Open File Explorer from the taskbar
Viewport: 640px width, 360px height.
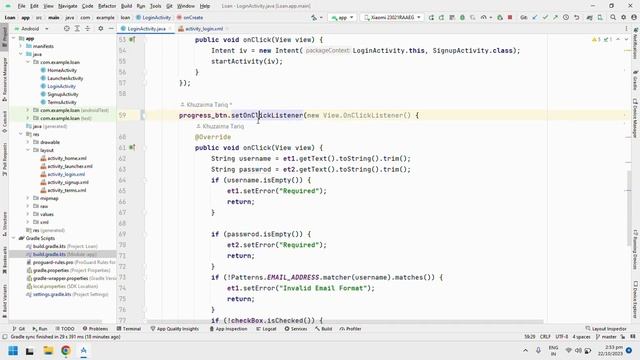click(48, 350)
